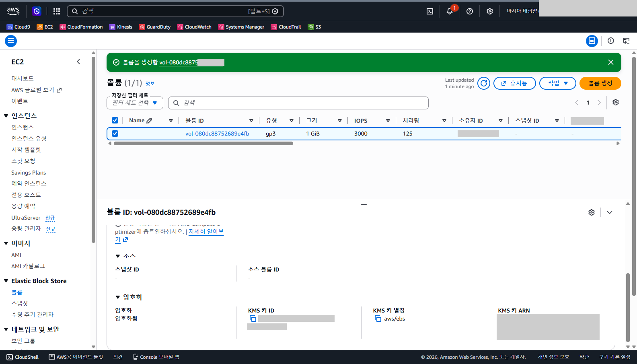
Task: Open the volume link in success banner
Action: coord(191,62)
